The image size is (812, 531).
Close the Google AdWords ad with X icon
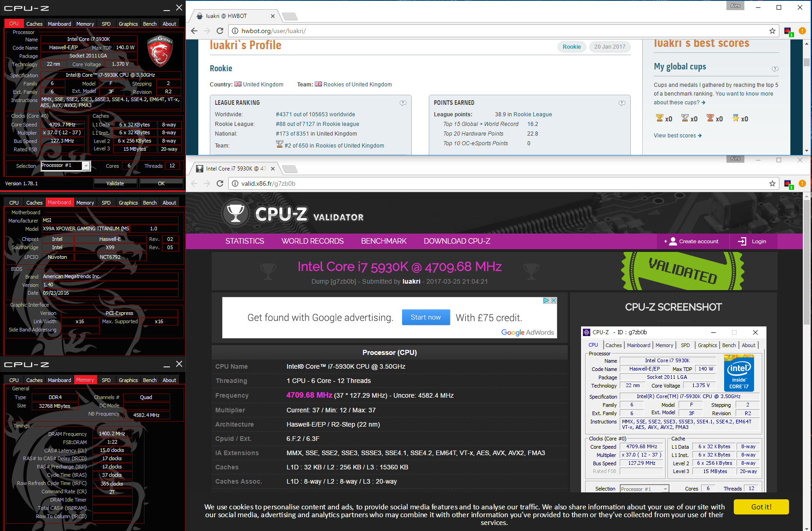[554, 300]
